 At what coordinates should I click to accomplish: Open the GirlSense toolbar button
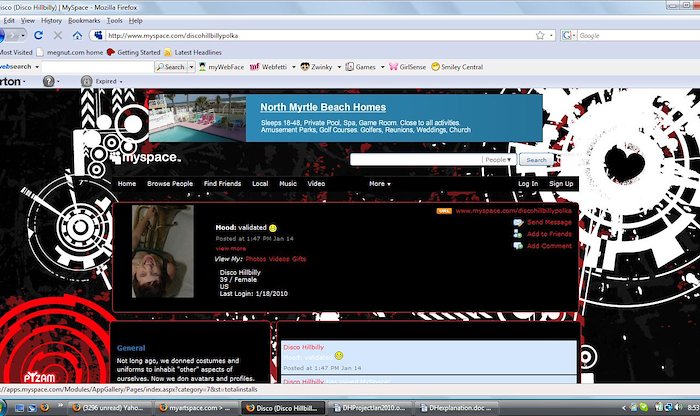[x=407, y=67]
